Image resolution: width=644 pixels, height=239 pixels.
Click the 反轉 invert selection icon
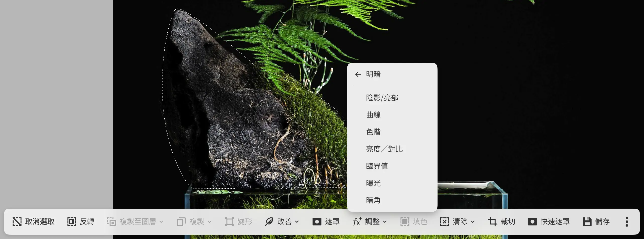pyautogui.click(x=72, y=222)
